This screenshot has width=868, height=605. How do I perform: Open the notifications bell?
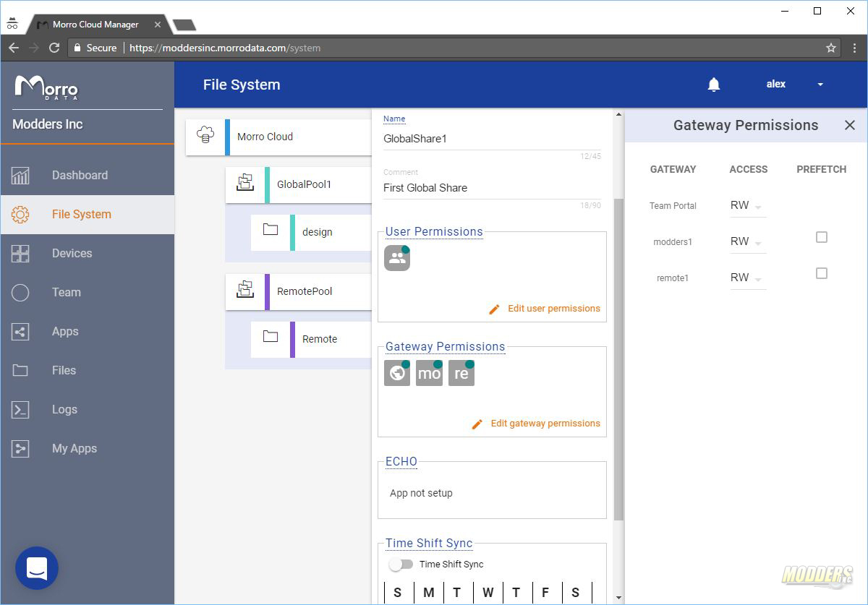[x=714, y=85]
